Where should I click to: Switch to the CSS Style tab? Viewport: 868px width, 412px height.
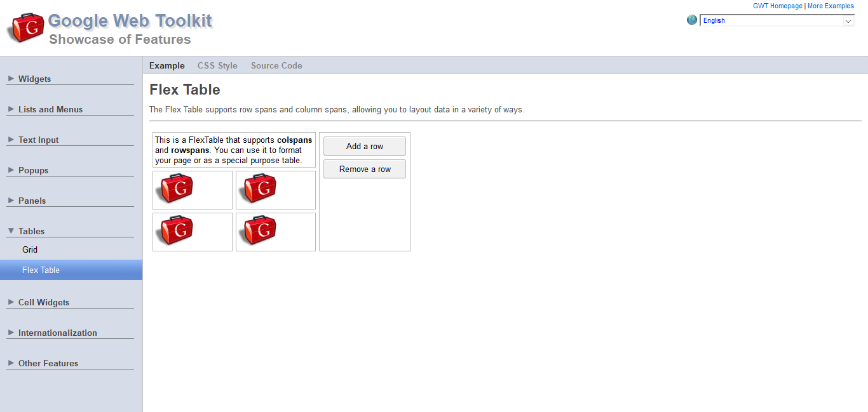click(217, 65)
